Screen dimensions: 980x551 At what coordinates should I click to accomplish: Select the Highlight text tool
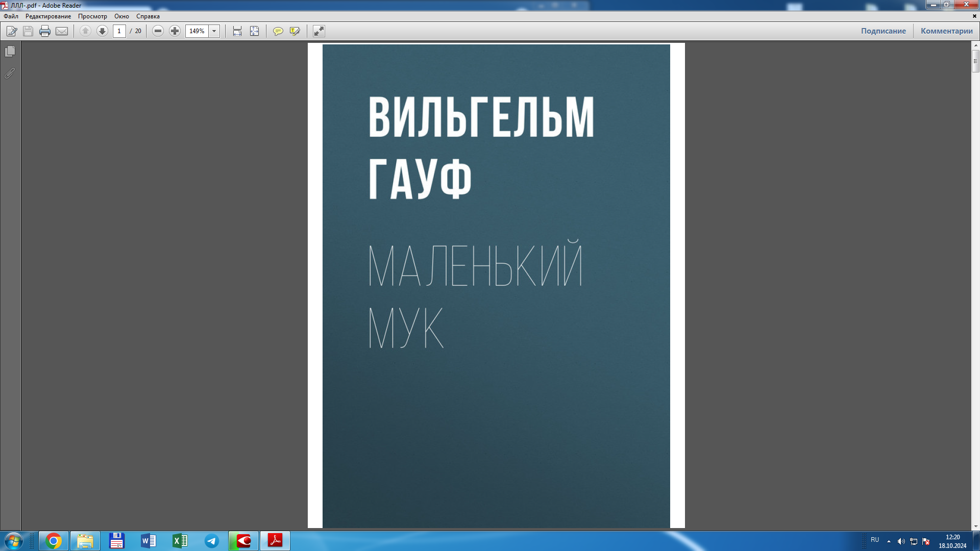click(294, 31)
